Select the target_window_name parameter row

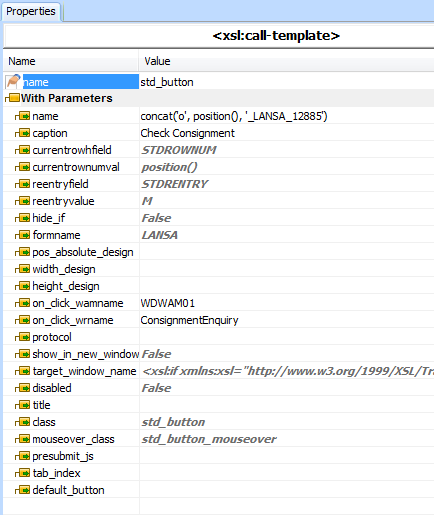(x=218, y=371)
